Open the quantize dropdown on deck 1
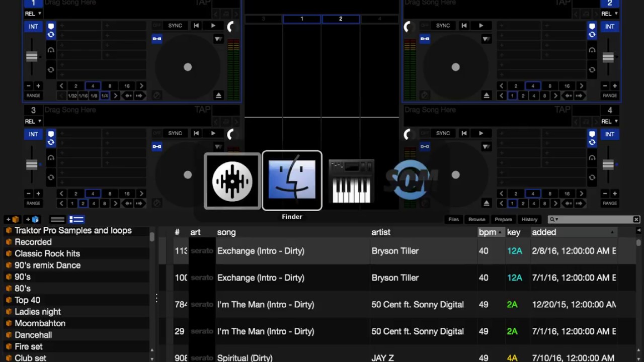This screenshot has height=362, width=644. (x=218, y=39)
